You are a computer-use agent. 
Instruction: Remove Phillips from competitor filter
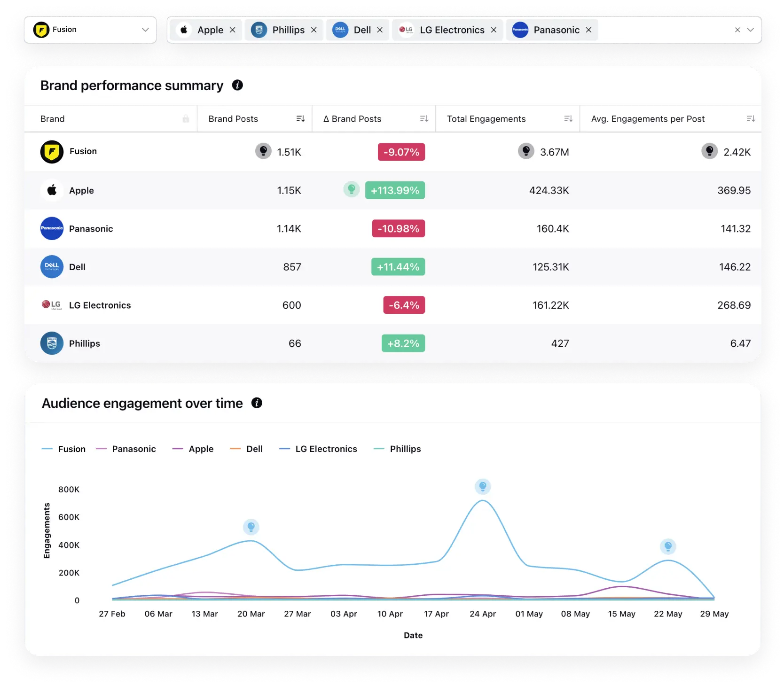(314, 30)
